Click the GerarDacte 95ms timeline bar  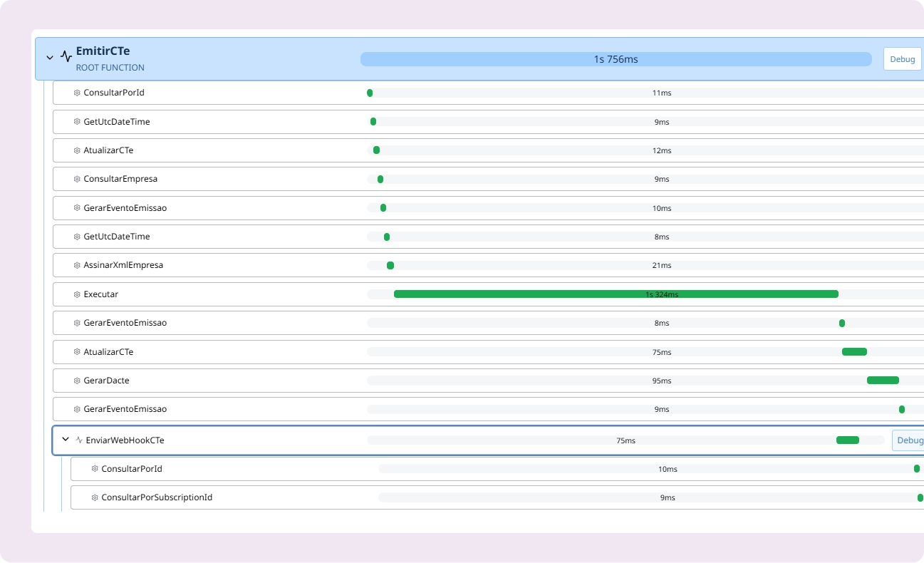click(x=883, y=381)
